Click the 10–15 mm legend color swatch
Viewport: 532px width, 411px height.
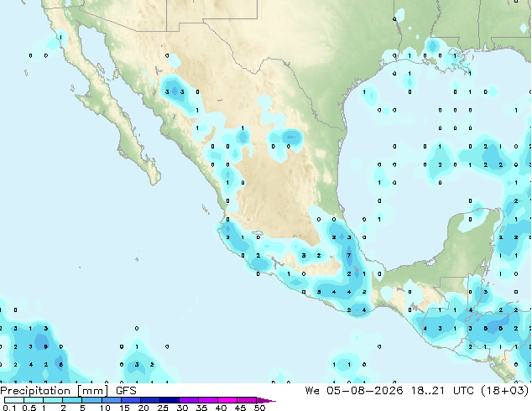(111, 400)
